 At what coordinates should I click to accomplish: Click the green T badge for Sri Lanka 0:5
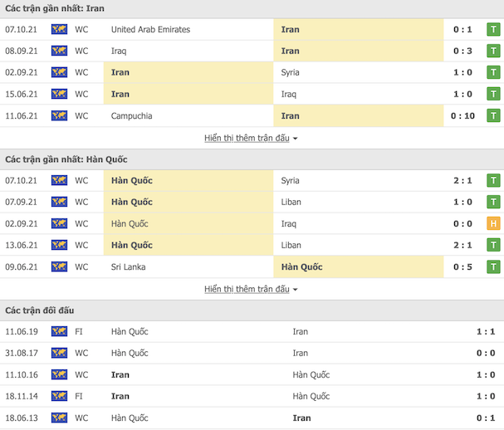point(493,266)
